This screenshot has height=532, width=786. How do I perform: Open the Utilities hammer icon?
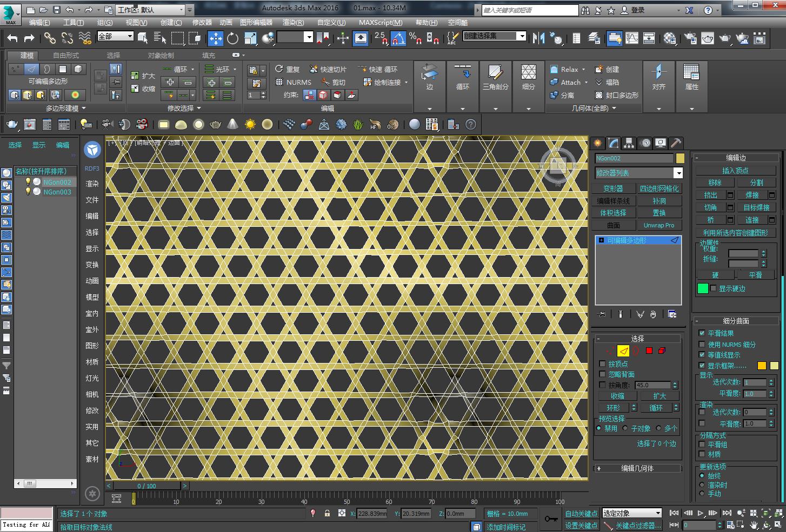click(676, 143)
